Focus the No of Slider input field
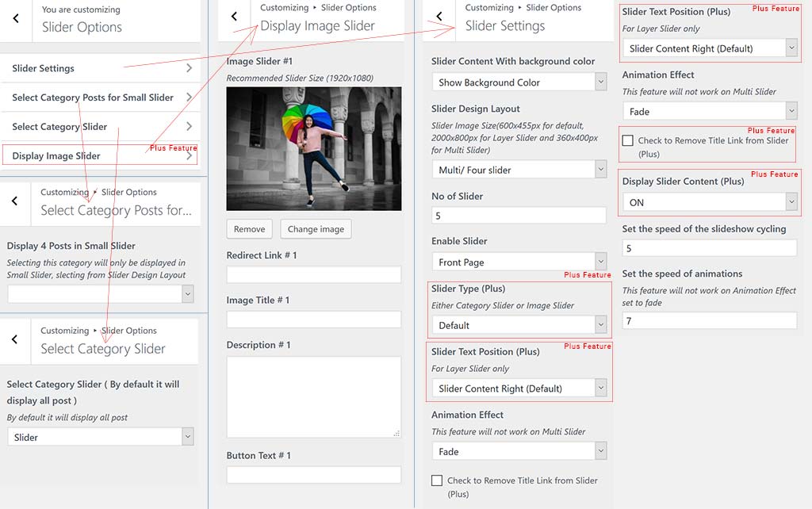The width and height of the screenshot is (812, 509). pyautogui.click(x=519, y=216)
